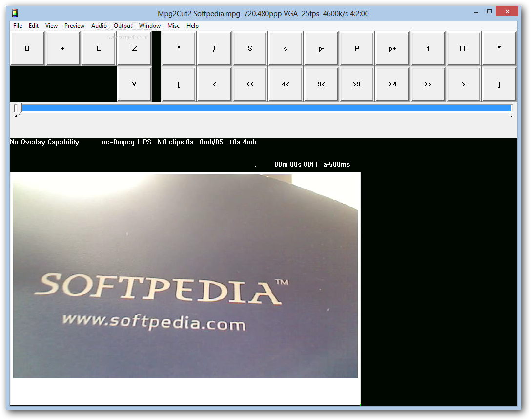Click the lowercase s button

286,48
